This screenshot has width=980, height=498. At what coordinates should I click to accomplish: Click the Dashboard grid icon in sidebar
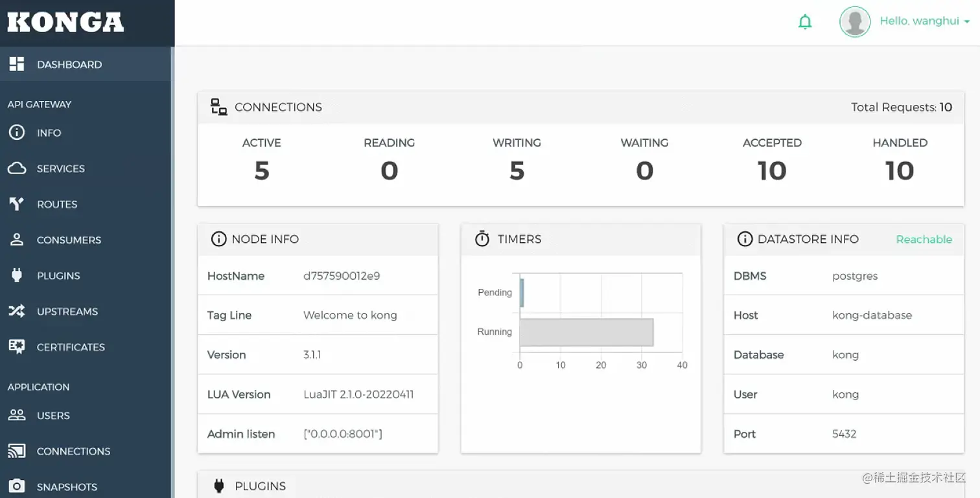click(17, 64)
